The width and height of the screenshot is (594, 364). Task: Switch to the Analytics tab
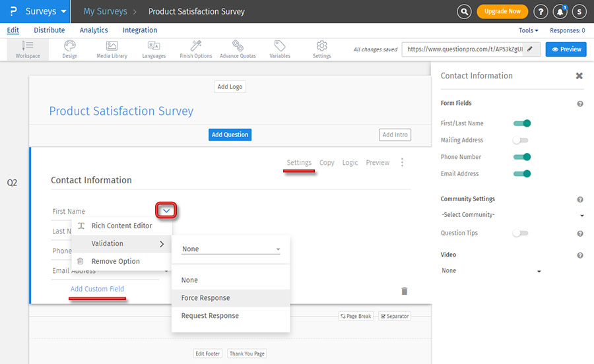tap(94, 30)
